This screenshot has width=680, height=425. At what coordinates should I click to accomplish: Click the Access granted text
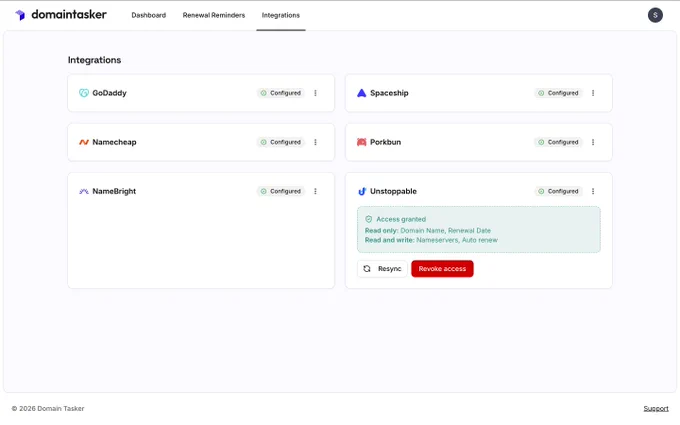401,219
